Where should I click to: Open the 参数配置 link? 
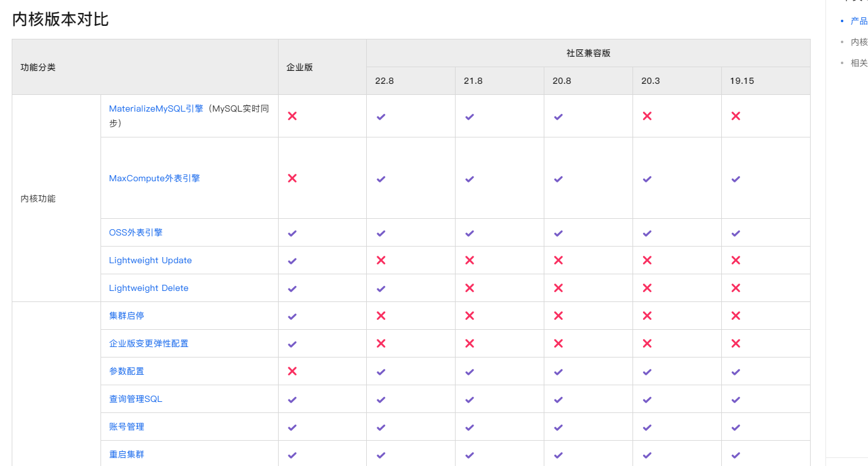(126, 371)
